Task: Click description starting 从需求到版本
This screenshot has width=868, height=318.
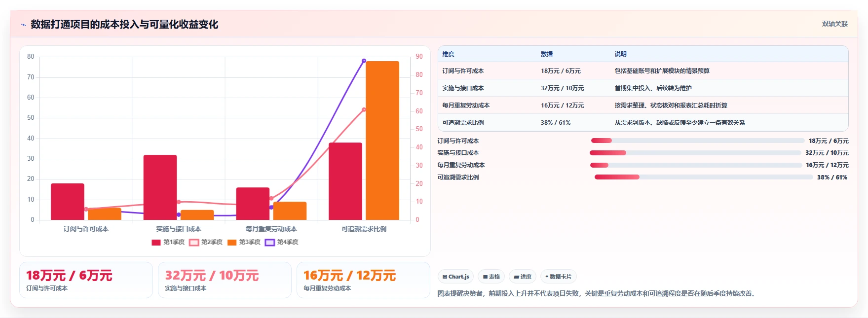Action: pos(680,123)
